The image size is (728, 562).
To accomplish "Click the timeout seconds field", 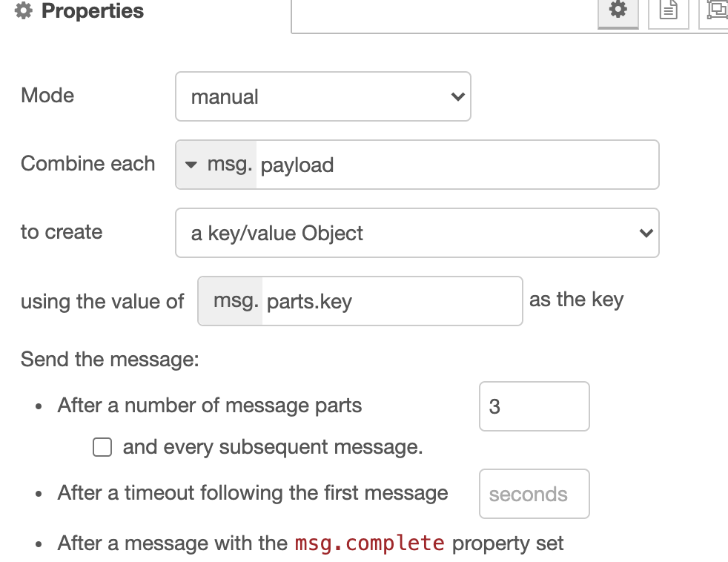I will (534, 494).
